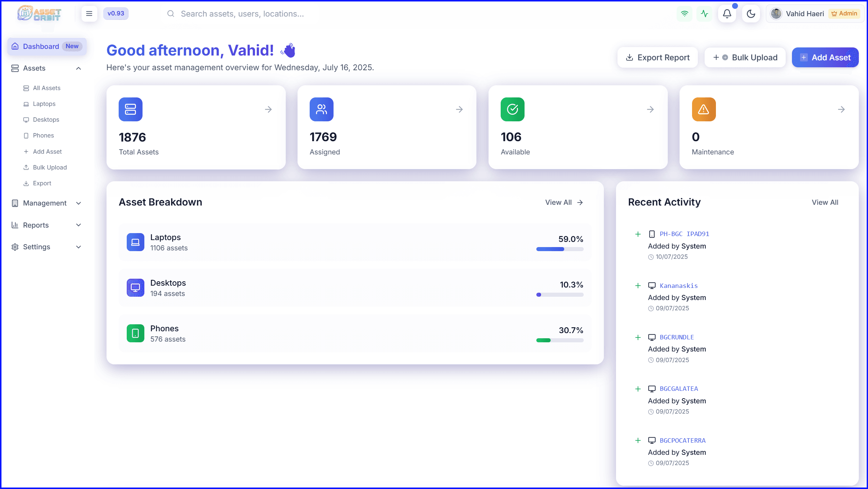Click the Asset Orbit logo
This screenshot has height=489, width=868.
tap(39, 14)
